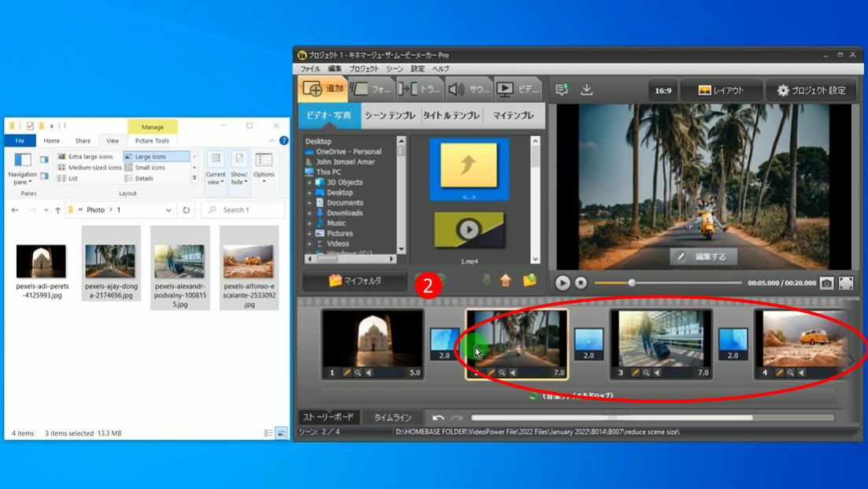Screen dimensions: 868x489
Task: Switch to the タイムライン tab
Action: (x=392, y=417)
